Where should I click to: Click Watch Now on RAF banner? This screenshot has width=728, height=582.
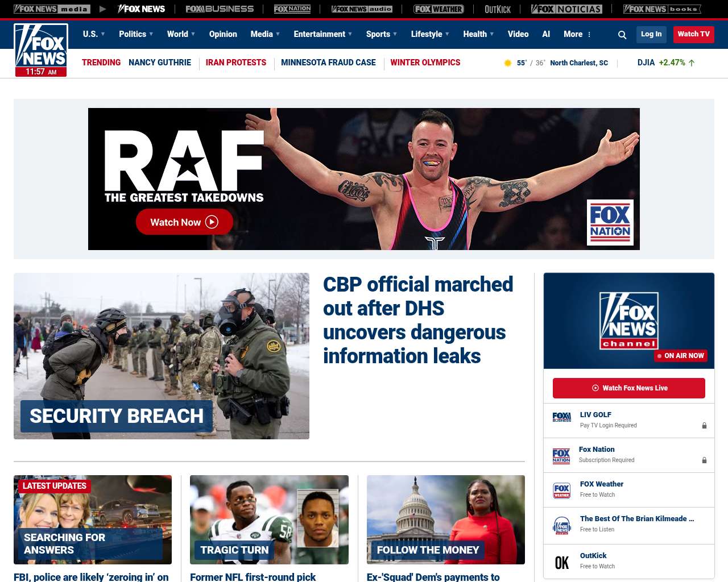(x=184, y=222)
